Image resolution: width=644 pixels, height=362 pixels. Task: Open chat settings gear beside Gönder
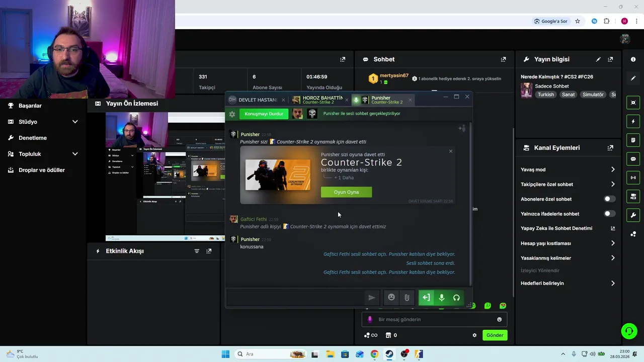[x=474, y=335]
